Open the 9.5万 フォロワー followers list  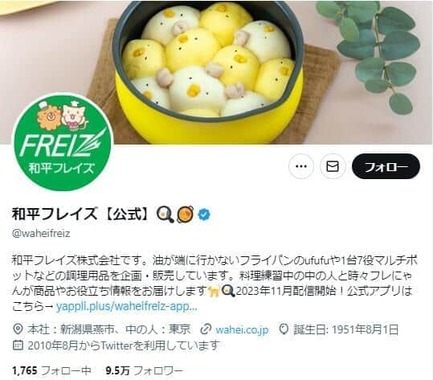pyautogui.click(x=144, y=370)
